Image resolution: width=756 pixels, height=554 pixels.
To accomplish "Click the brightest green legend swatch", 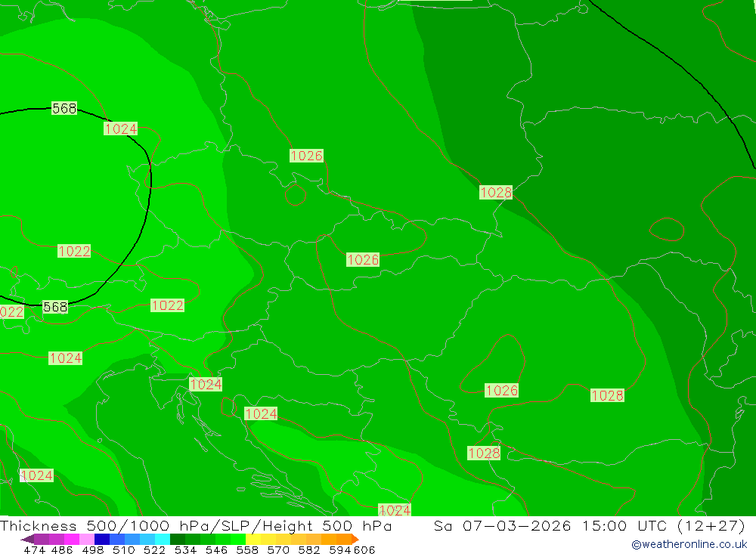I will click(238, 539).
